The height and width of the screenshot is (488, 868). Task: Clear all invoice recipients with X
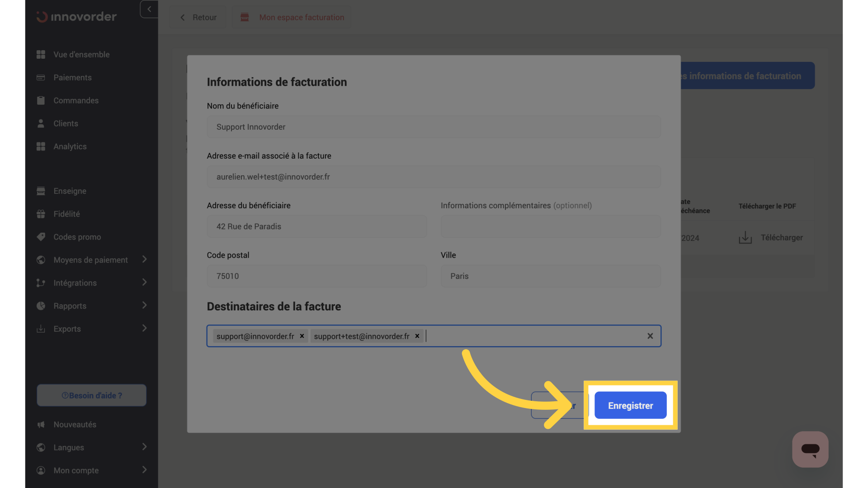tap(650, 336)
